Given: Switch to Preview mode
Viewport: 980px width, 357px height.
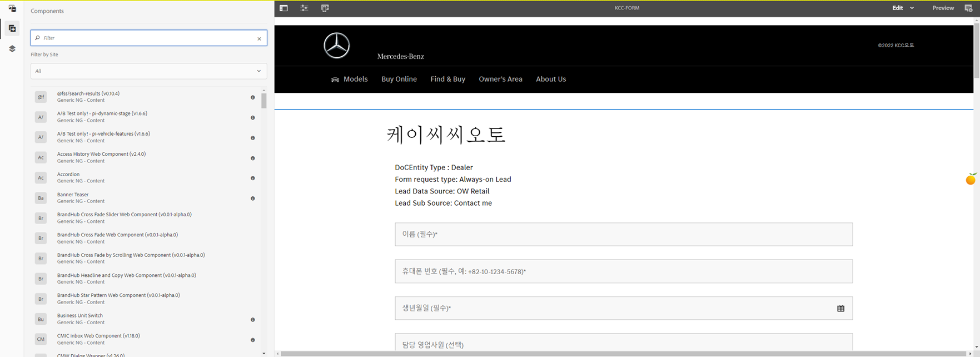Looking at the screenshot, I should [943, 8].
